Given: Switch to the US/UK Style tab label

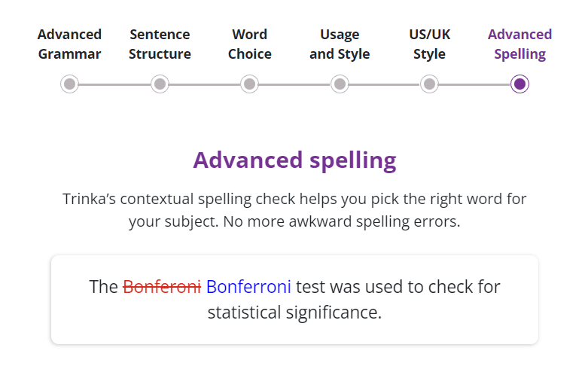Looking at the screenshot, I should [x=429, y=44].
